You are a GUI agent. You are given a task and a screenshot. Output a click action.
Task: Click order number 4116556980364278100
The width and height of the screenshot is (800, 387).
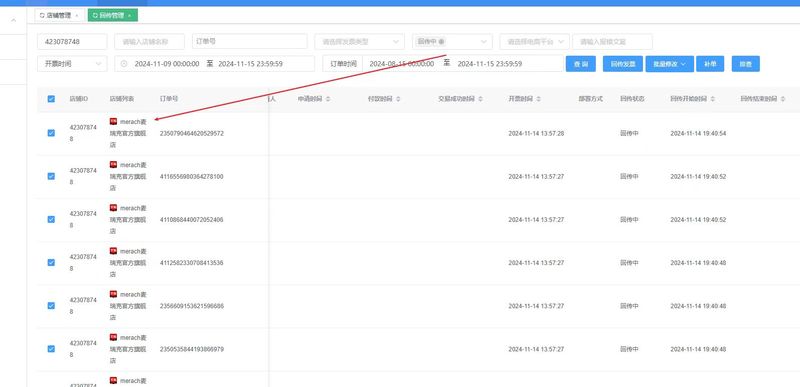tap(191, 176)
